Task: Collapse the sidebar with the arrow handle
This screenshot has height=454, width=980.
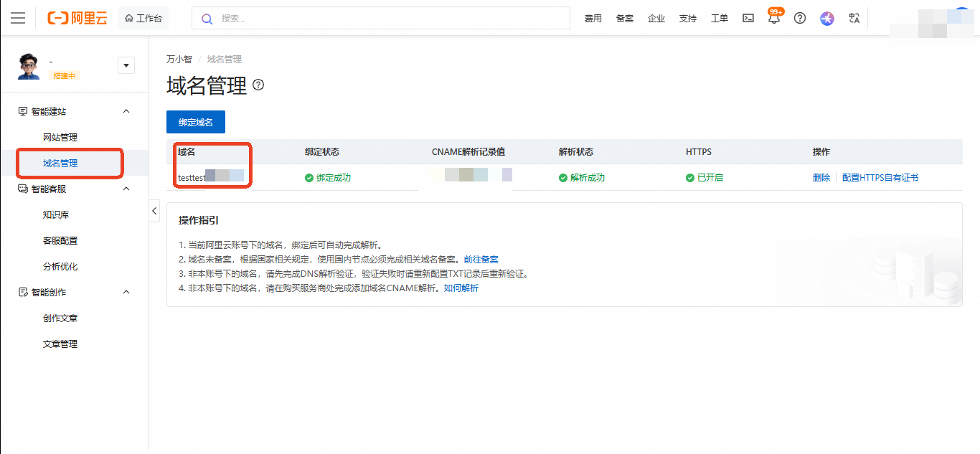Action: pyautogui.click(x=154, y=210)
